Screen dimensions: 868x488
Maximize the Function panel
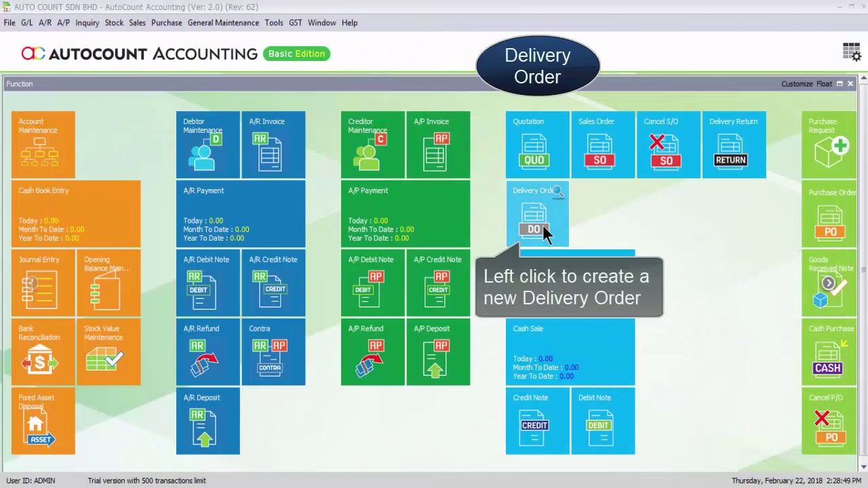840,84
